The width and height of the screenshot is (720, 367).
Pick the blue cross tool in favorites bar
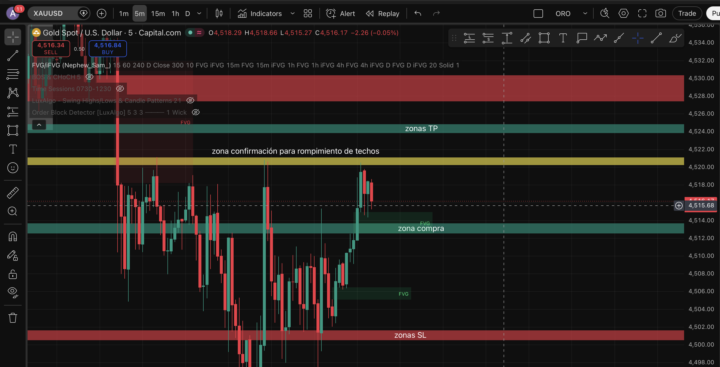[x=637, y=38]
